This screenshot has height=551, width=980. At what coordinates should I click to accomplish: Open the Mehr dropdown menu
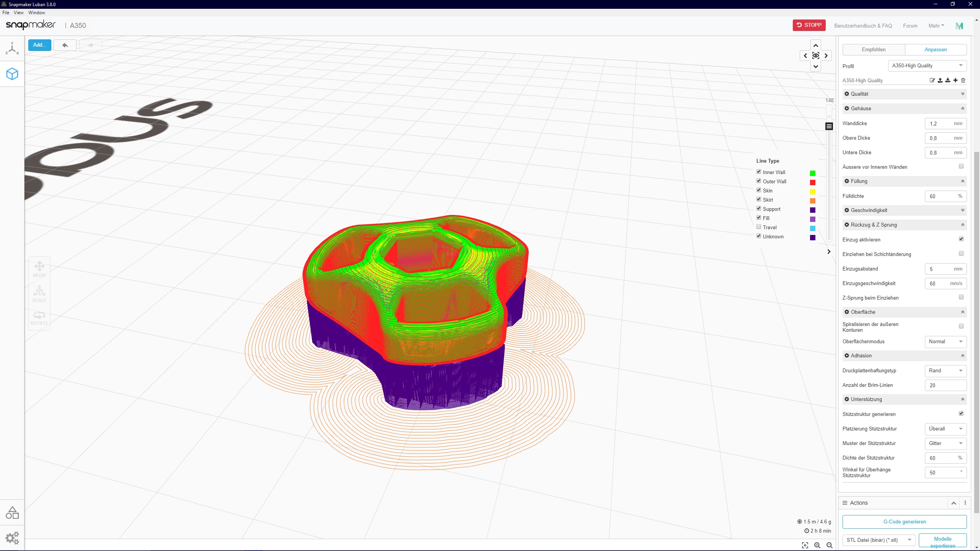coord(936,26)
